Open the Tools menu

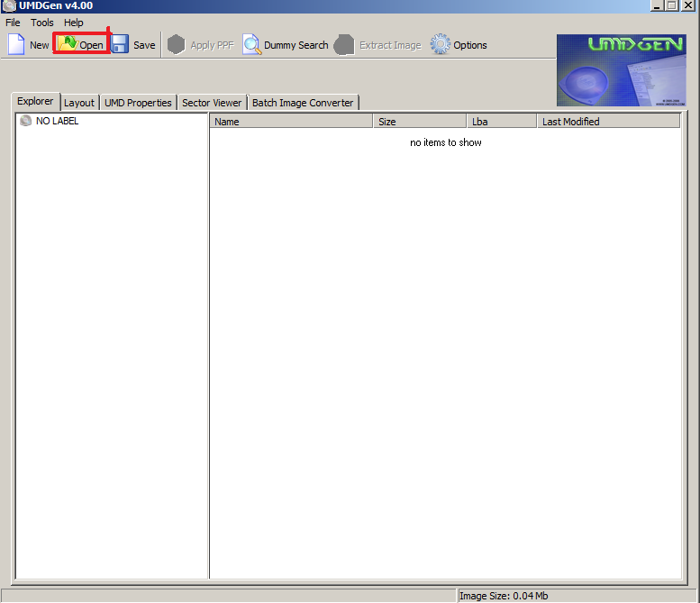click(x=42, y=23)
